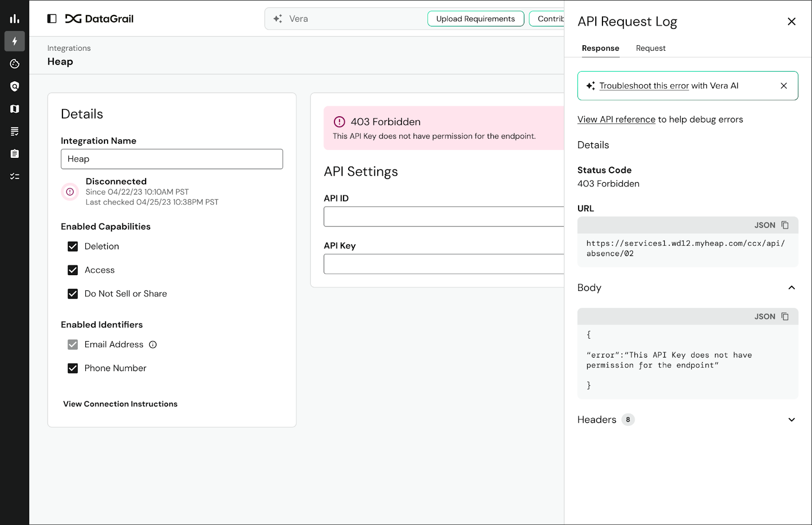Copy the URL using the copy icon
Image resolution: width=812 pixels, height=525 pixels.
(x=785, y=225)
